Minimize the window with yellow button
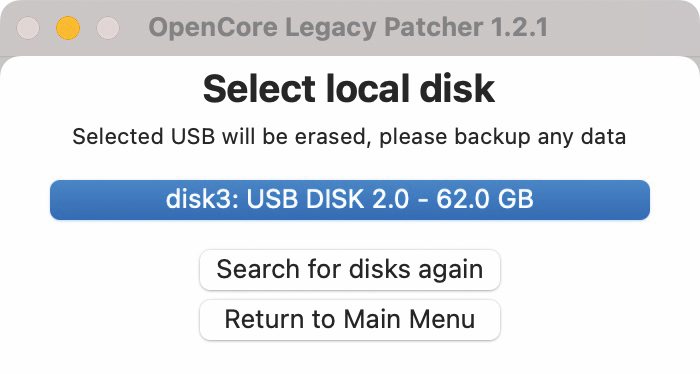700x374 pixels. tap(68, 28)
